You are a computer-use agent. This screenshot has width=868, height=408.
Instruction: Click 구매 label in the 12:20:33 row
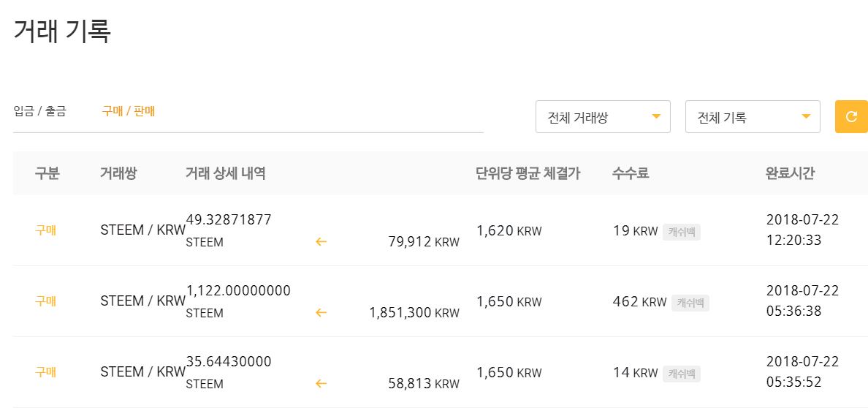tap(45, 230)
